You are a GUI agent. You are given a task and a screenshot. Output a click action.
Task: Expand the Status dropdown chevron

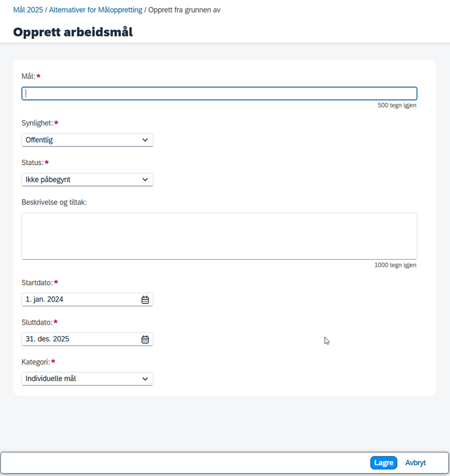145,180
